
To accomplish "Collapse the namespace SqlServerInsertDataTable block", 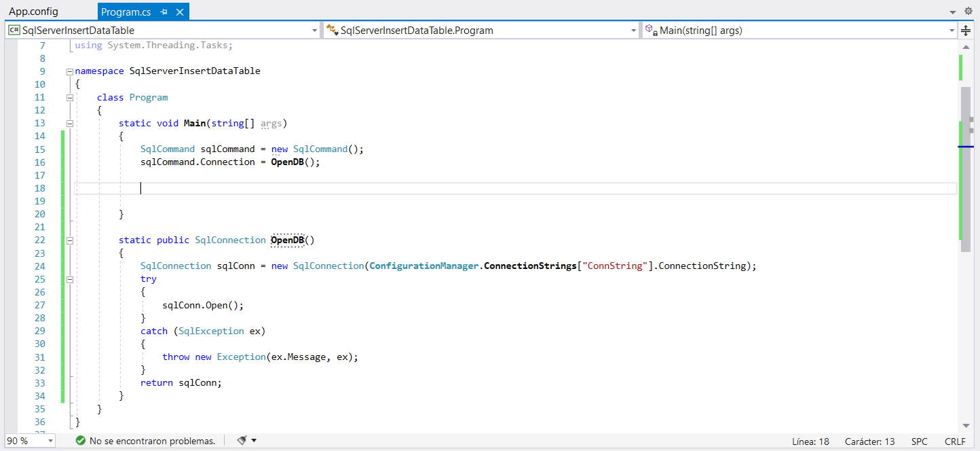I will click(x=69, y=71).
